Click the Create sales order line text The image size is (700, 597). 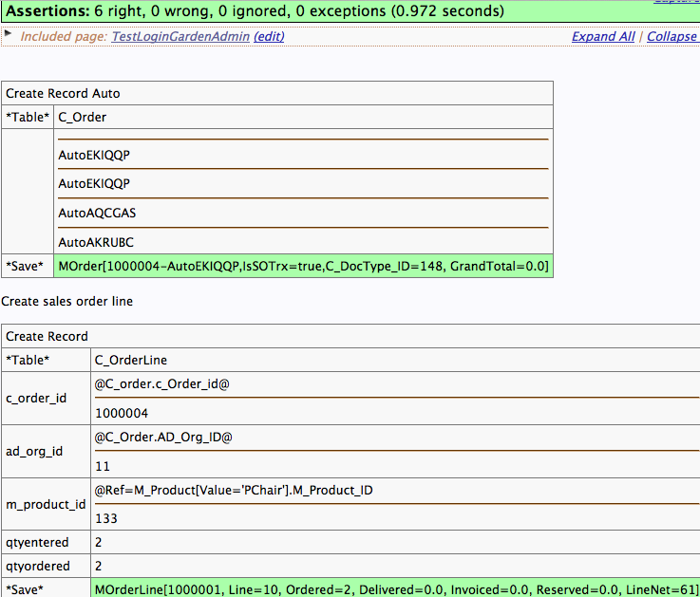pyautogui.click(x=67, y=301)
